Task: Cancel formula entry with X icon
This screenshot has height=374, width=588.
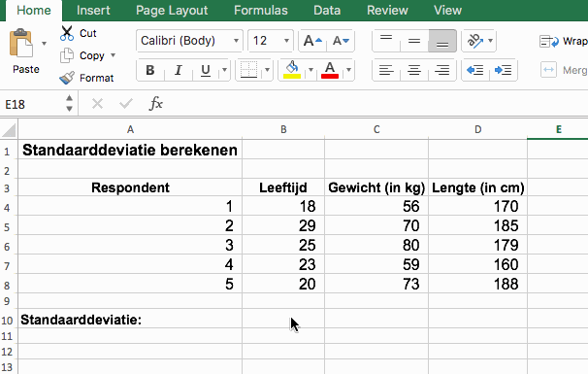Action: (x=97, y=103)
